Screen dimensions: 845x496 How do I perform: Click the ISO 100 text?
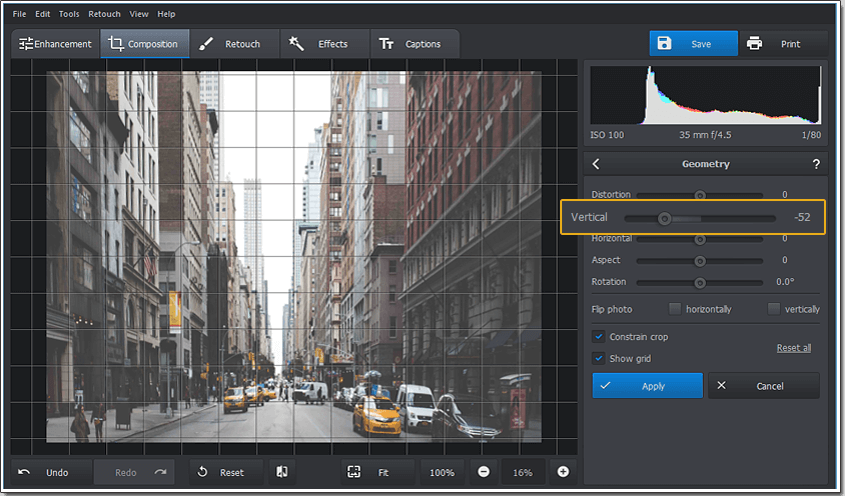(607, 135)
